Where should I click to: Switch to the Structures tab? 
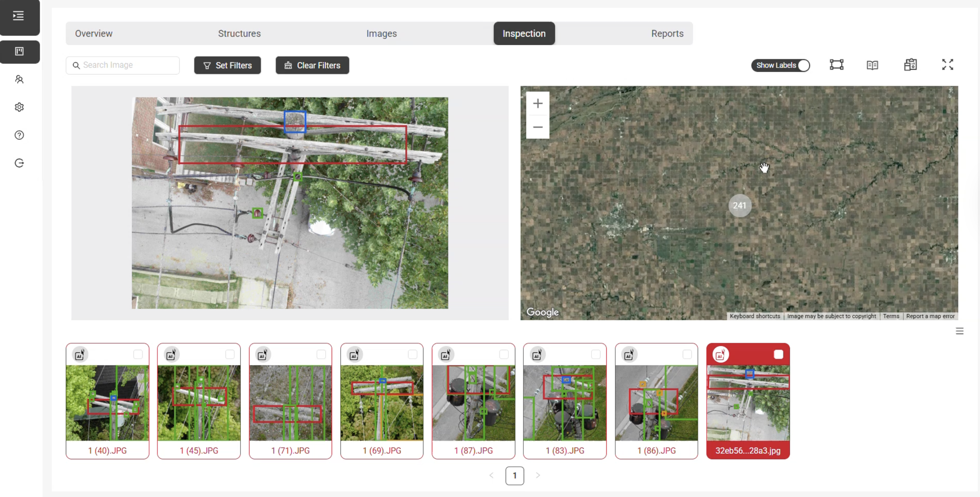pos(239,33)
